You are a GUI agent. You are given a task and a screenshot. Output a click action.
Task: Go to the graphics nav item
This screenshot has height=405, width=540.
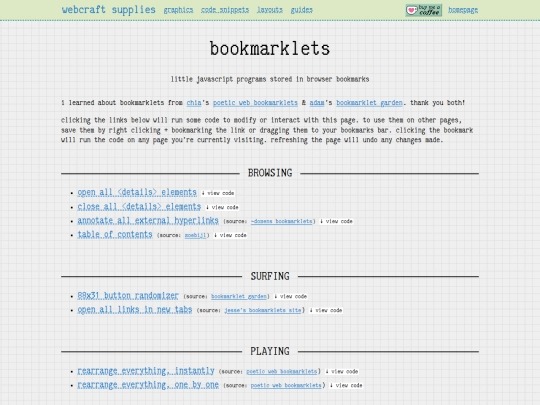point(178,10)
